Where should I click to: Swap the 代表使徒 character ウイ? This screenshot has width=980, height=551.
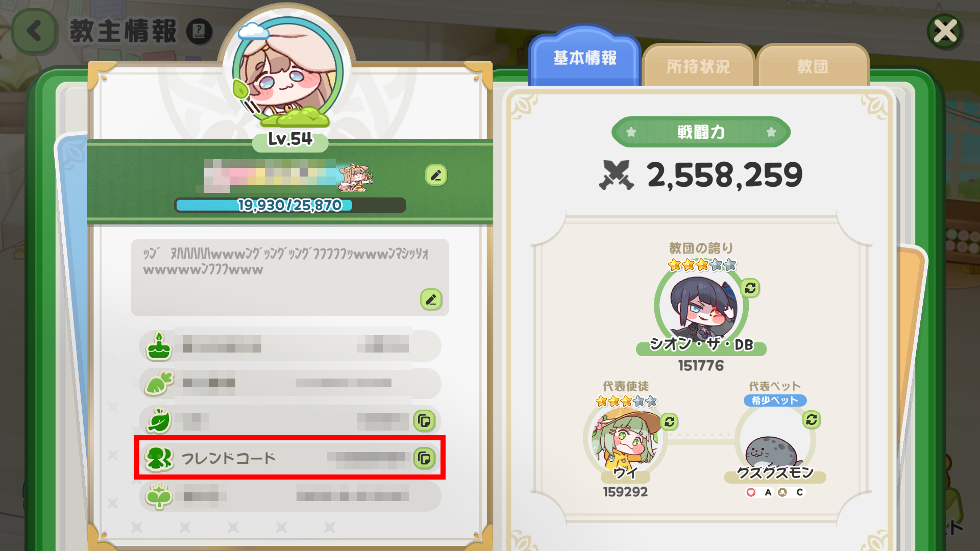tap(669, 422)
